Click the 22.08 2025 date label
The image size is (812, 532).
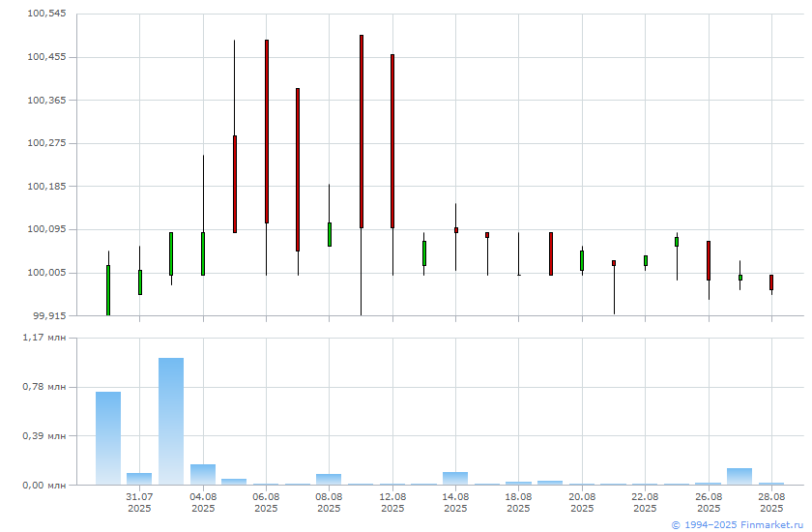tap(645, 502)
